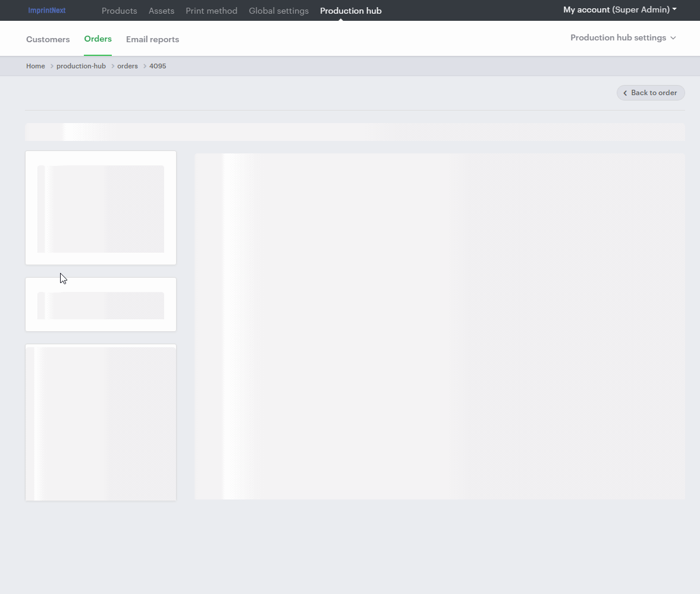
Task: Switch to the Customers tab
Action: 48,39
